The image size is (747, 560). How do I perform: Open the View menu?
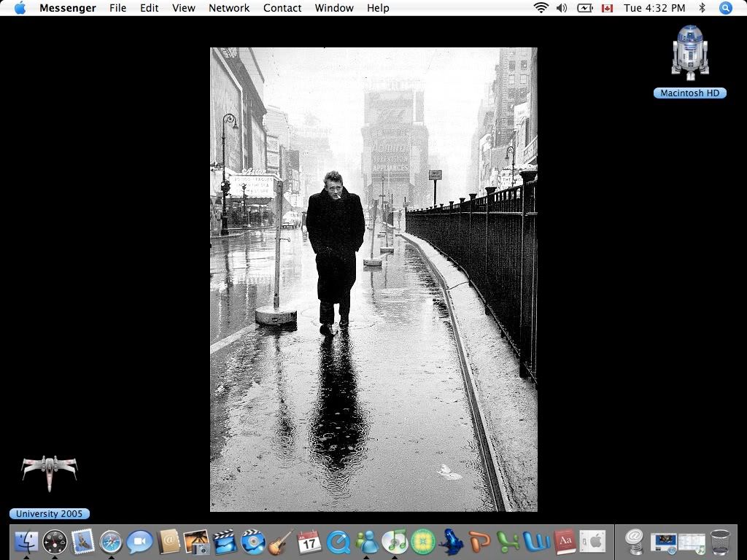(183, 8)
